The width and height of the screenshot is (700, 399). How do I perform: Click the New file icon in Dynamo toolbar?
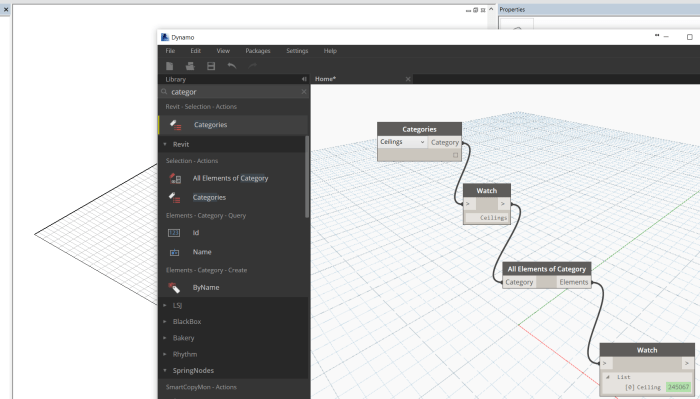[170, 66]
